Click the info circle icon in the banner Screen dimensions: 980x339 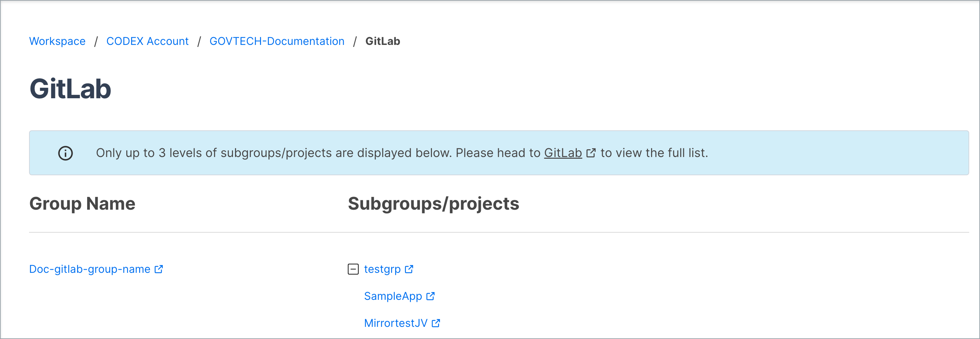(66, 153)
